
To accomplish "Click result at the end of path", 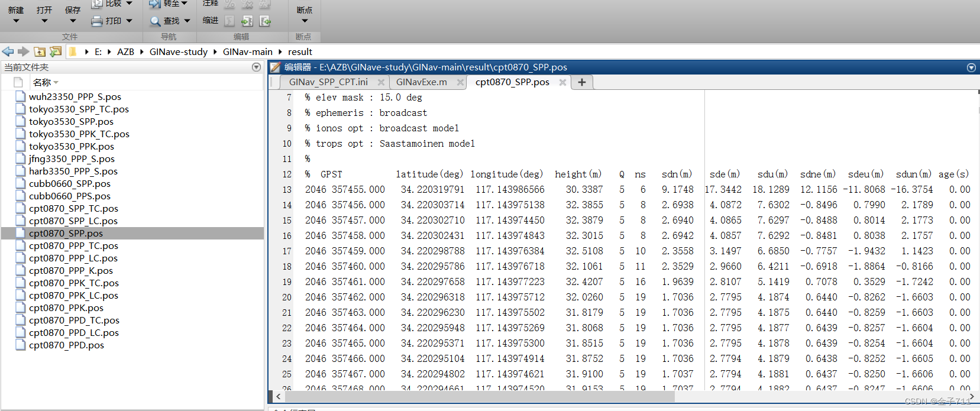I will 300,52.
